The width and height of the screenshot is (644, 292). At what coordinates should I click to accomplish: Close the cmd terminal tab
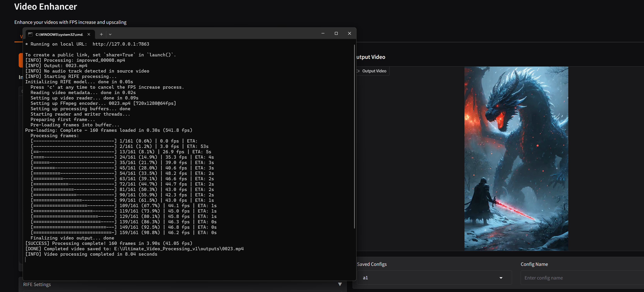pyautogui.click(x=89, y=34)
